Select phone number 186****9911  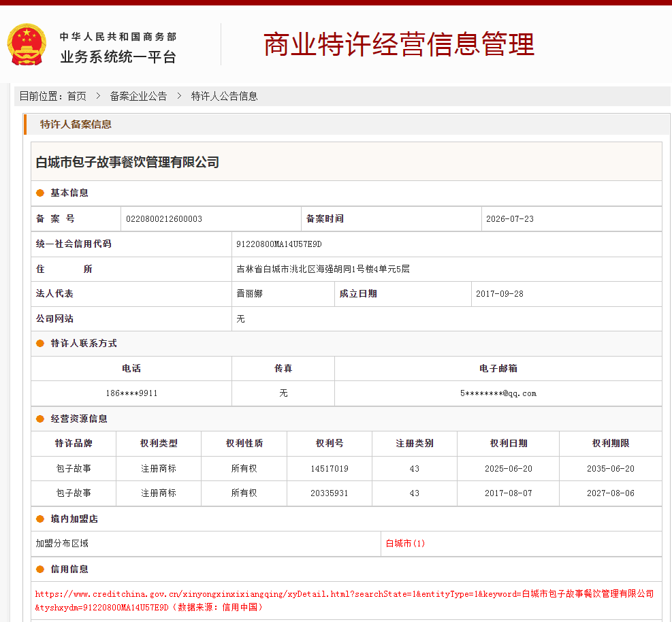coord(131,393)
